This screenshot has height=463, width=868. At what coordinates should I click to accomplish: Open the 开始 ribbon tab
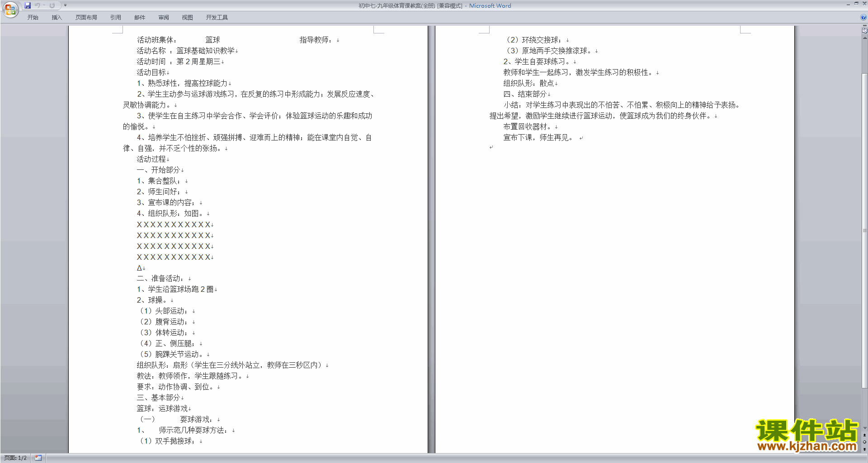33,18
